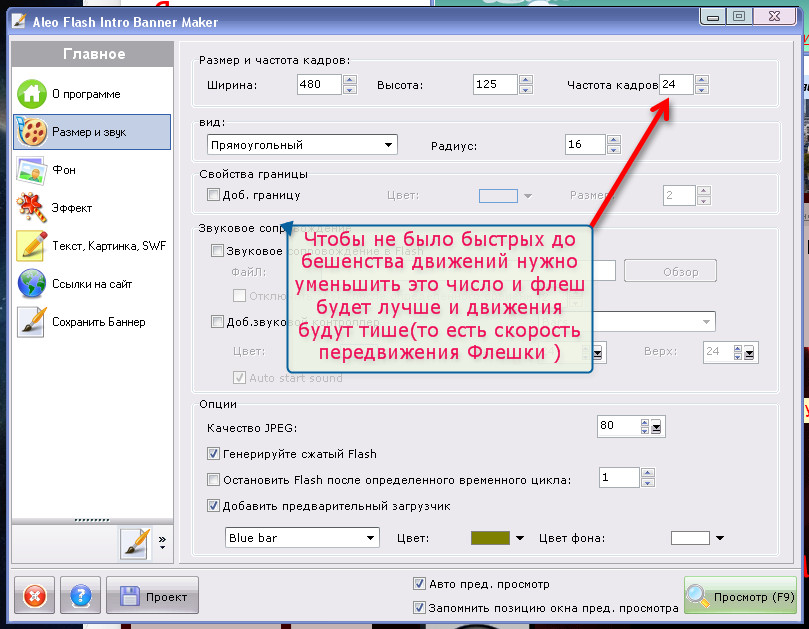809x629 pixels.
Task: Toggle Доб.звуковой контроллер checkbox
Action: click(217, 321)
